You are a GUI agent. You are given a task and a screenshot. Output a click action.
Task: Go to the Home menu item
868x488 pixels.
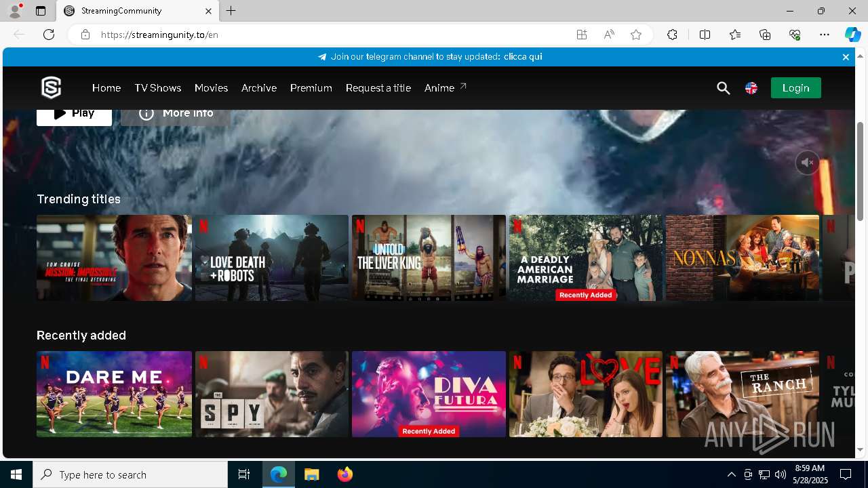[x=106, y=88]
